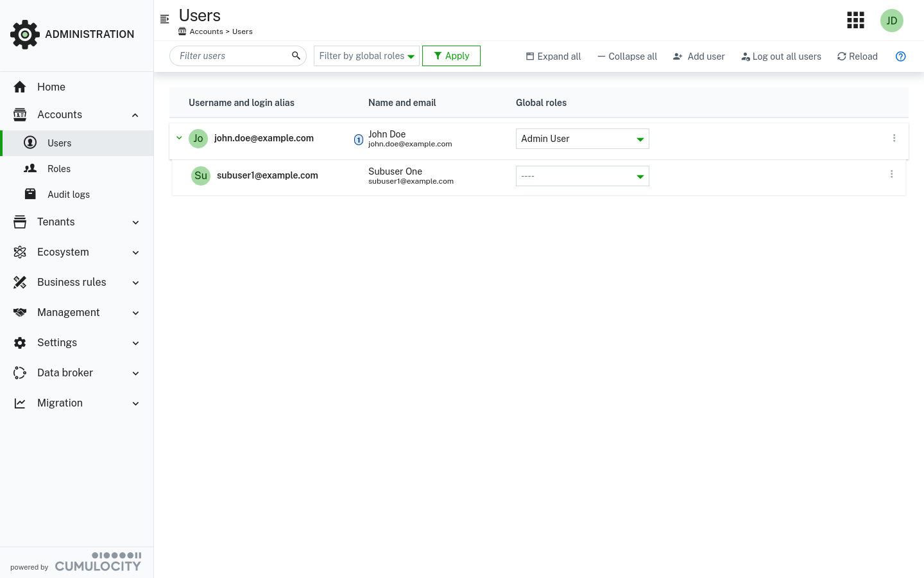Collapse the john.doe@example.com row chevron

pyautogui.click(x=180, y=138)
